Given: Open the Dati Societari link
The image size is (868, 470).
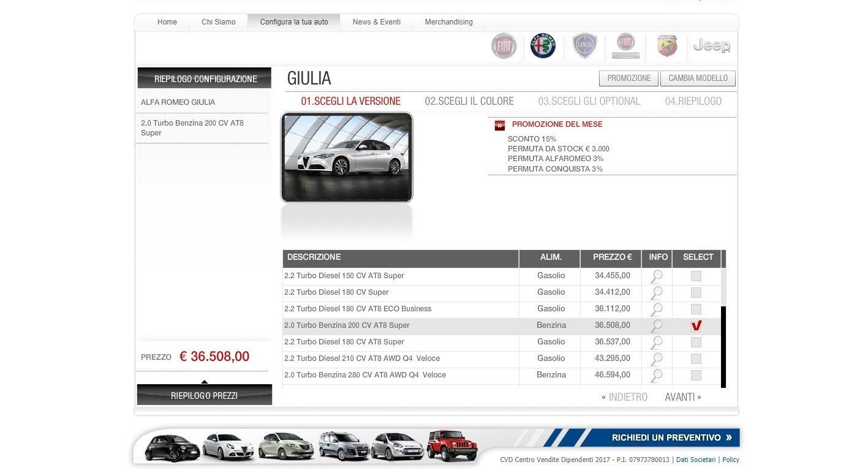Looking at the screenshot, I should [x=696, y=460].
